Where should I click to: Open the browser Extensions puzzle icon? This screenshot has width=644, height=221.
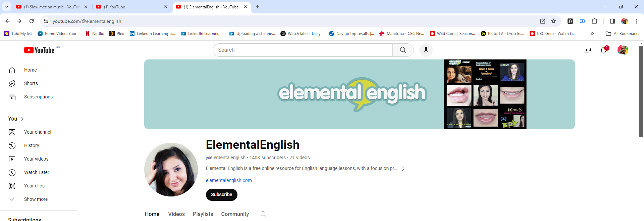(594, 21)
